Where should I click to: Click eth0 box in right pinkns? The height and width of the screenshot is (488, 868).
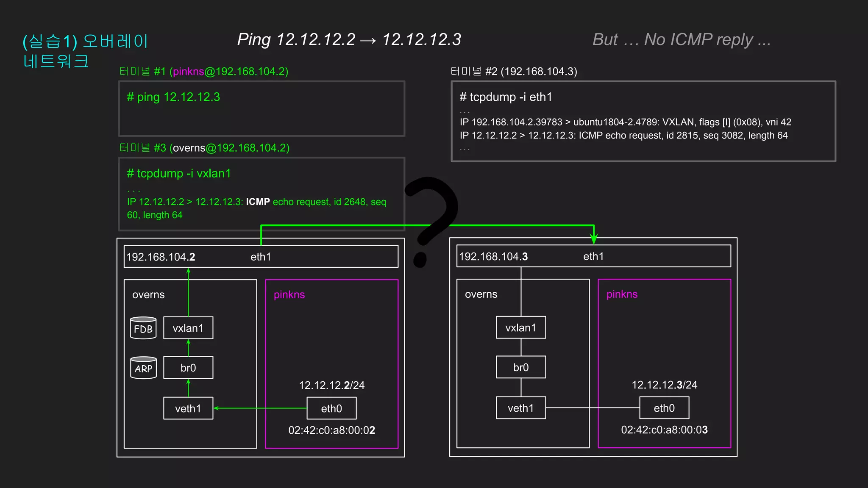664,408
